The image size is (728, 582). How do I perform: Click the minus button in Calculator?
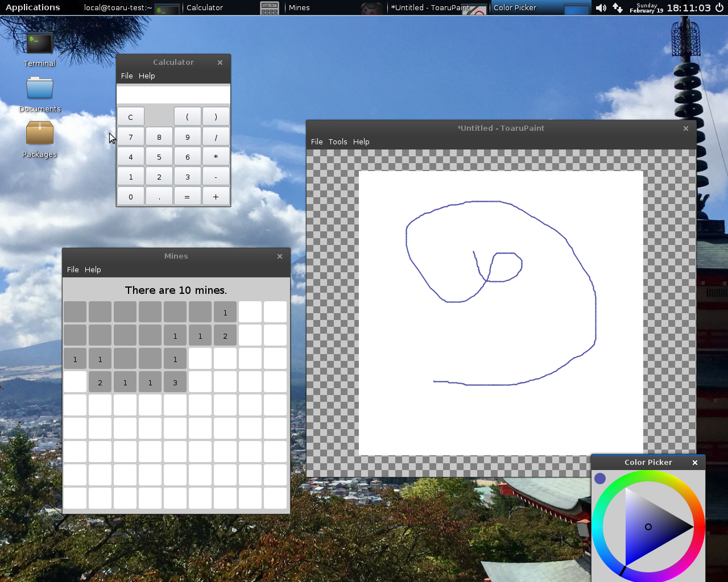tap(216, 177)
